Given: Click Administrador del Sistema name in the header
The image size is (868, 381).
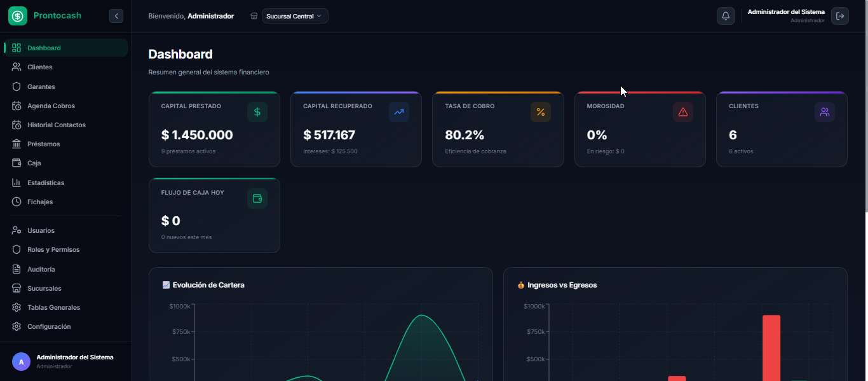Looking at the screenshot, I should point(786,12).
